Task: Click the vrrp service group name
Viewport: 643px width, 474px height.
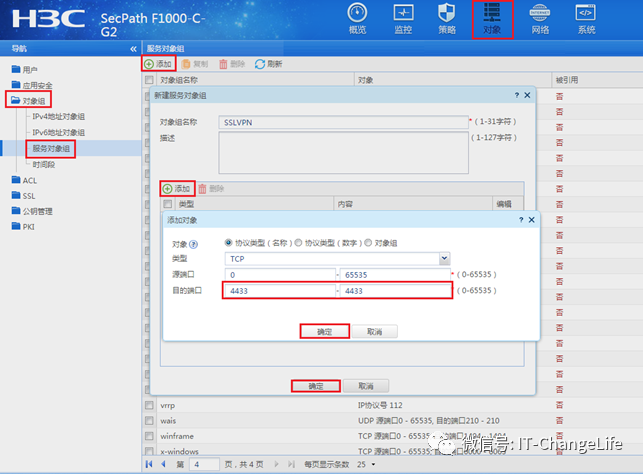Action: coord(167,405)
